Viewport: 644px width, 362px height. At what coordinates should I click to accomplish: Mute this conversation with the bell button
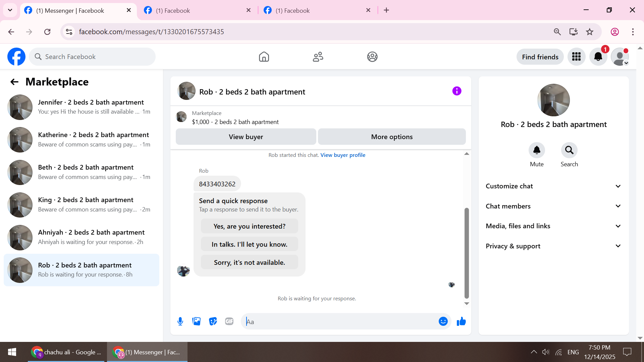[537, 150]
